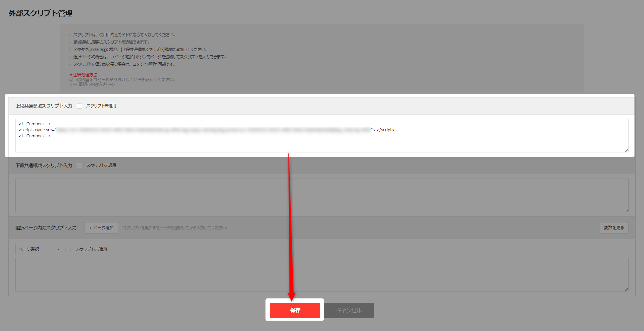Click the red 保存 save button

click(x=295, y=310)
